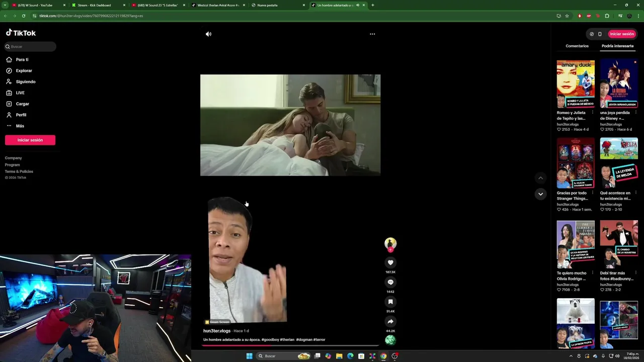The height and width of the screenshot is (362, 644).
Task: Go to the previous video with up chevron
Action: 540,178
